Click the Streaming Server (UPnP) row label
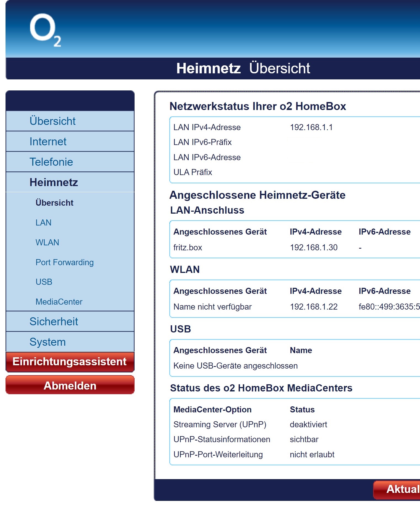This screenshot has width=420, height=529. [x=220, y=425]
